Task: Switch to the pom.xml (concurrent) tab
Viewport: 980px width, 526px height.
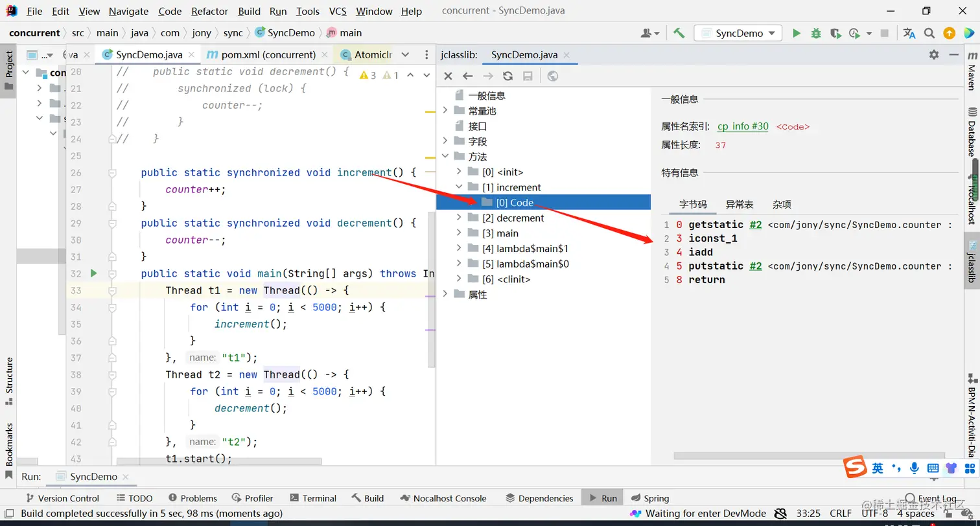Action: [266, 55]
